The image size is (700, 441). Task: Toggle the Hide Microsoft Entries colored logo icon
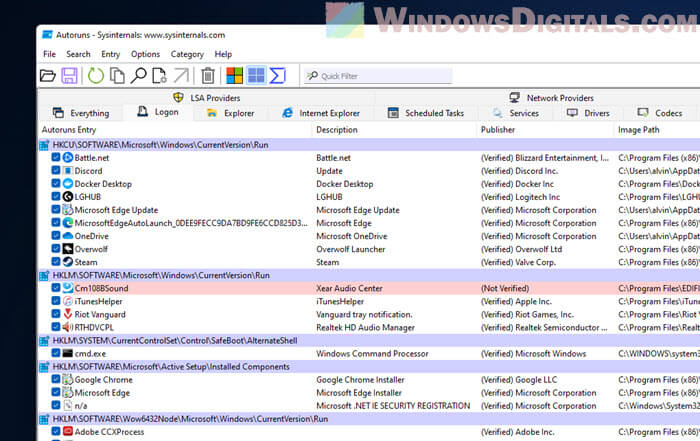[234, 76]
